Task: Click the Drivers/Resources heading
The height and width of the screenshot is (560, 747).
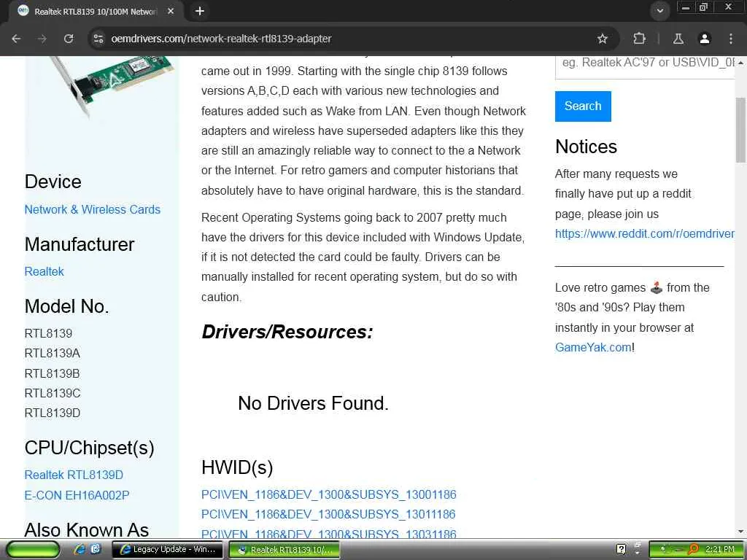Action: tap(287, 332)
